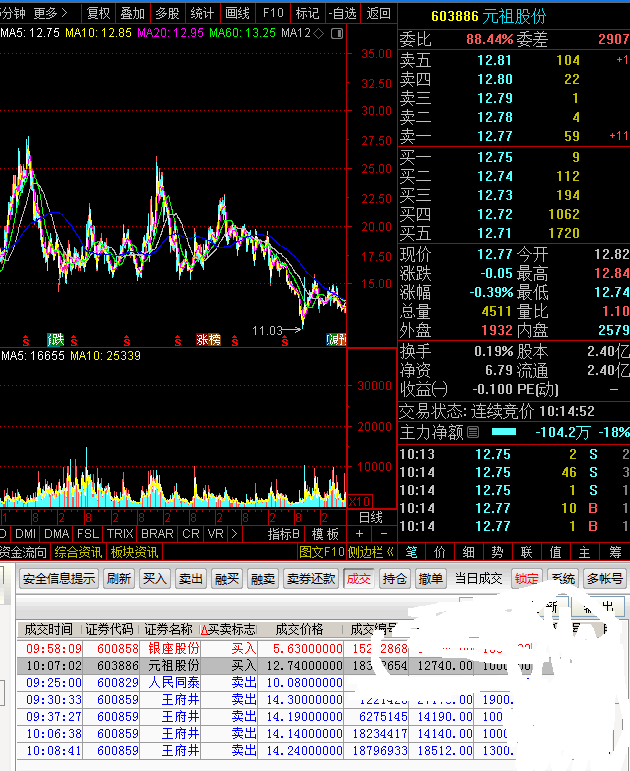Click the 撤单 cancel order button
Image resolution: width=630 pixels, height=771 pixels.
[430, 579]
